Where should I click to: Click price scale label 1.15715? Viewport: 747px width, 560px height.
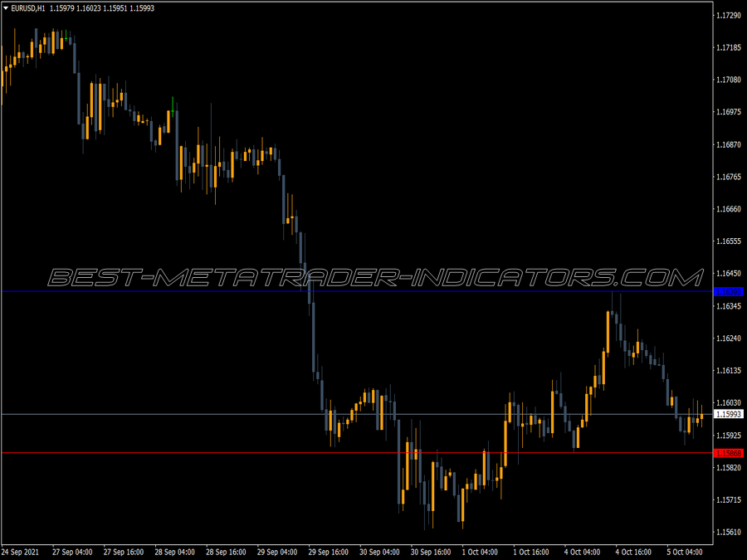729,499
